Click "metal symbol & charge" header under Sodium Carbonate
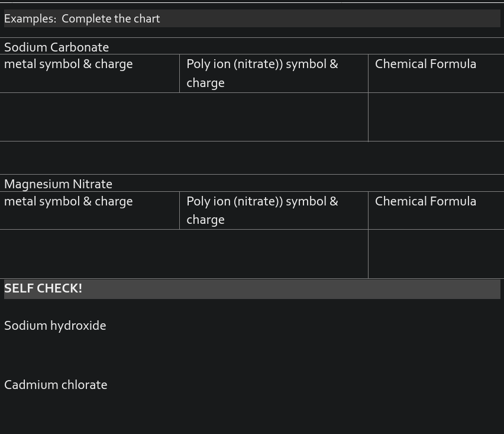 69,64
